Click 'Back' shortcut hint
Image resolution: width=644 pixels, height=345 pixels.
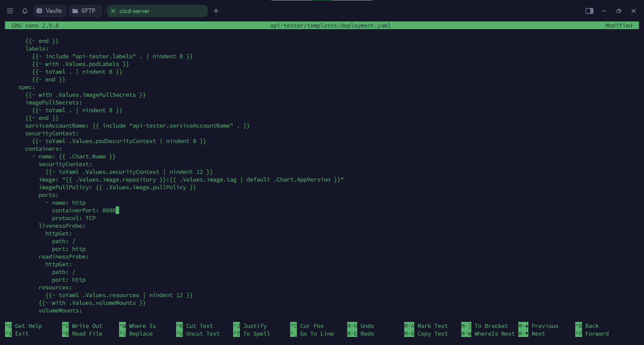(x=587, y=326)
